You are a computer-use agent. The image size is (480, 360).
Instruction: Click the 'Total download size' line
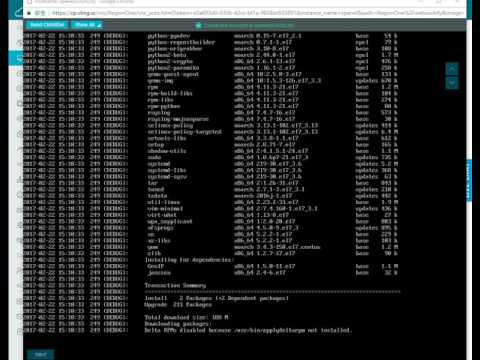186,317
